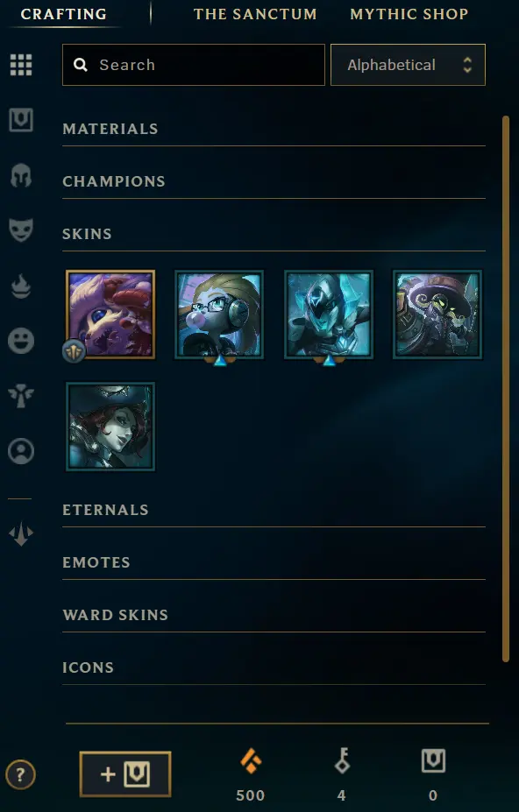Select the smiley emotes filter icon
519x812 pixels.
coord(21,341)
